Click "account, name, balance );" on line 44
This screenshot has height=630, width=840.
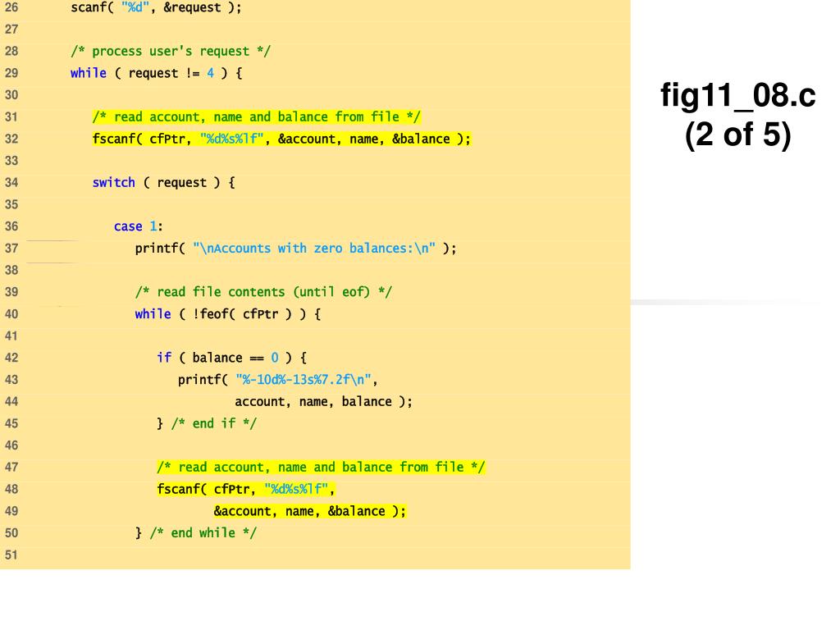[323, 402]
